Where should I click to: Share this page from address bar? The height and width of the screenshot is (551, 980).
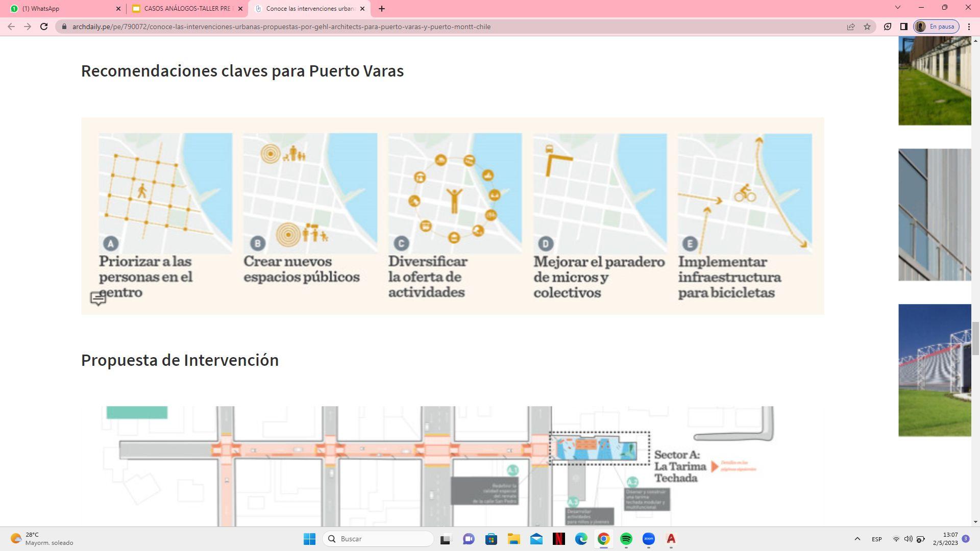pyautogui.click(x=851, y=27)
